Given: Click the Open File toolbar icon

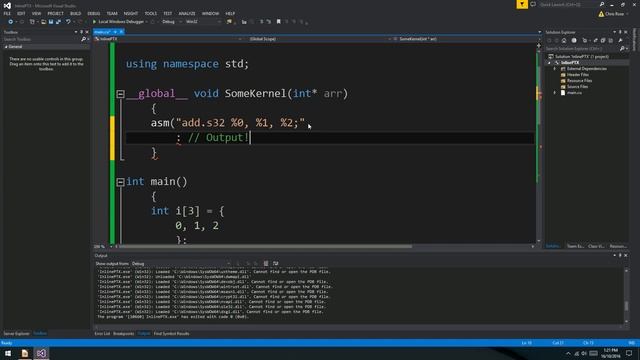Looking at the screenshot, I should point(43,22).
